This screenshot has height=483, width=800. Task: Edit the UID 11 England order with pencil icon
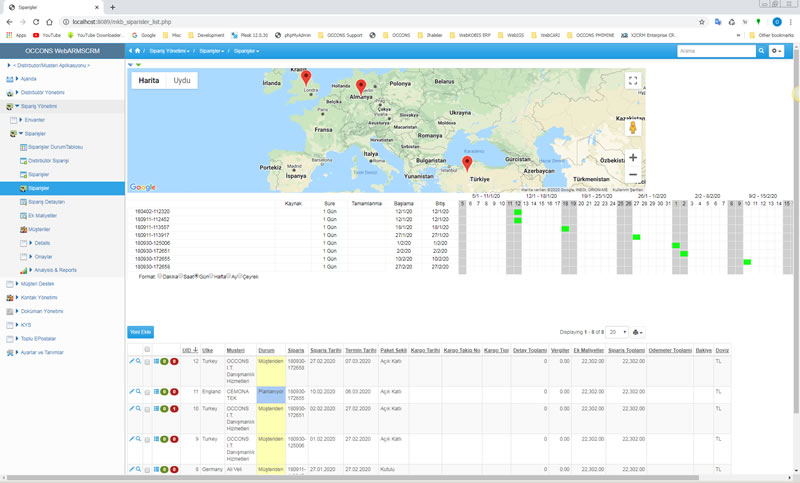pos(132,392)
